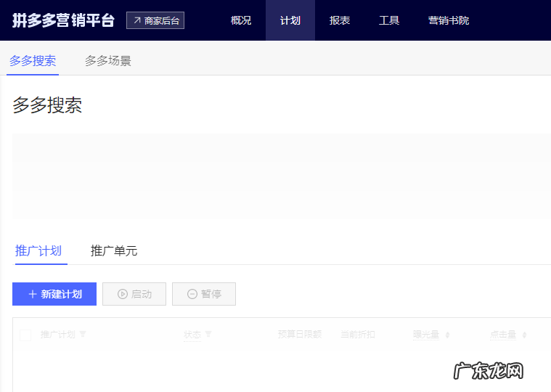This screenshot has height=392, width=551.
Task: Open the 报表 reports menu
Action: pyautogui.click(x=340, y=20)
